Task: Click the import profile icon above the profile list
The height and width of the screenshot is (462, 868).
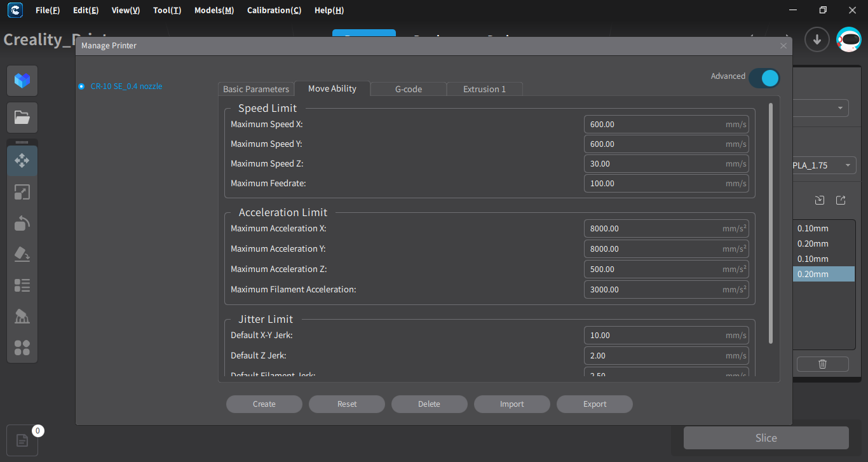Action: pyautogui.click(x=820, y=200)
